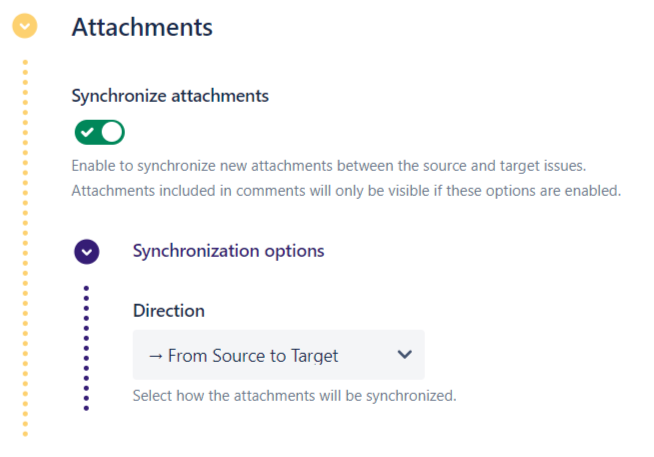Image resolution: width=654 pixels, height=457 pixels.
Task: Open the Direction dropdown
Action: (x=278, y=355)
